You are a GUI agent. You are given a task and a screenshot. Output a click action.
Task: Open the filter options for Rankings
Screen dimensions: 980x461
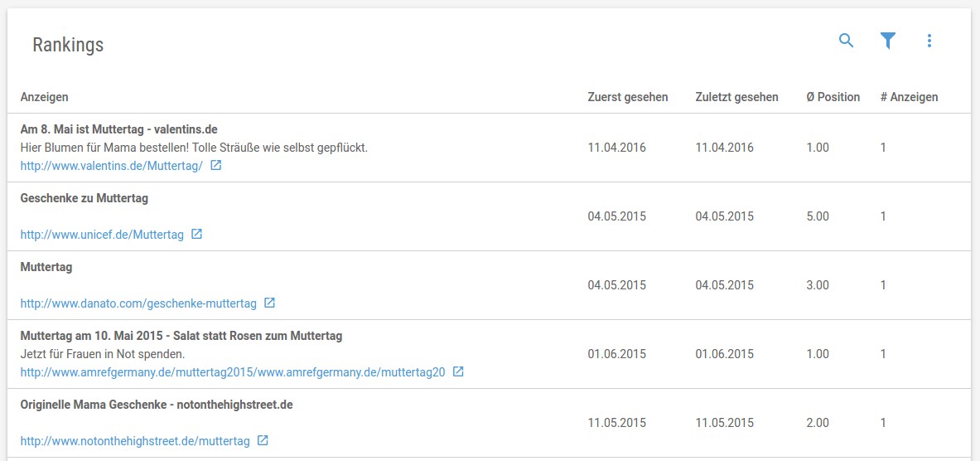click(887, 41)
